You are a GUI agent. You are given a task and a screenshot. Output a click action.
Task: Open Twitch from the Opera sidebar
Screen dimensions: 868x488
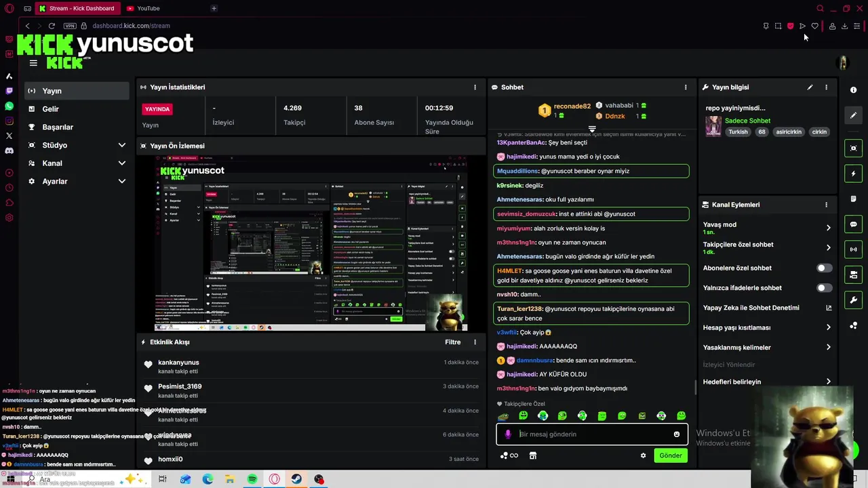pos(9,91)
